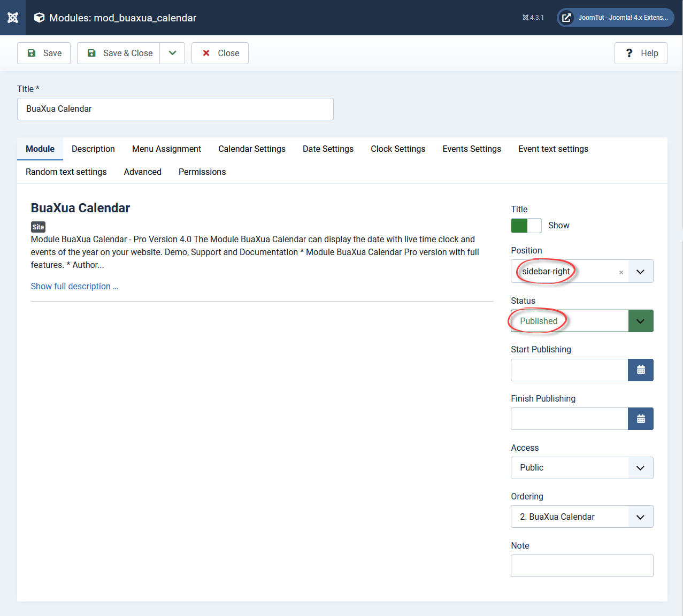
Task: Click the Finish Publishing date field
Action: [569, 419]
